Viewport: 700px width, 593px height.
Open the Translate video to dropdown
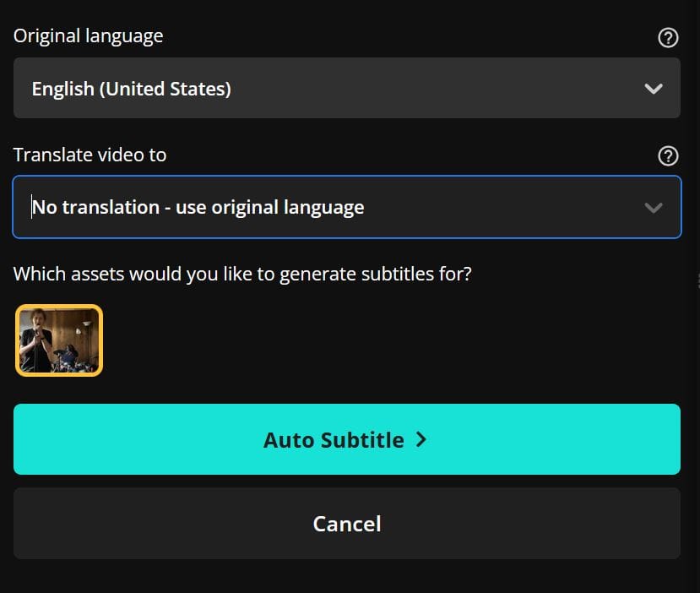pos(346,207)
